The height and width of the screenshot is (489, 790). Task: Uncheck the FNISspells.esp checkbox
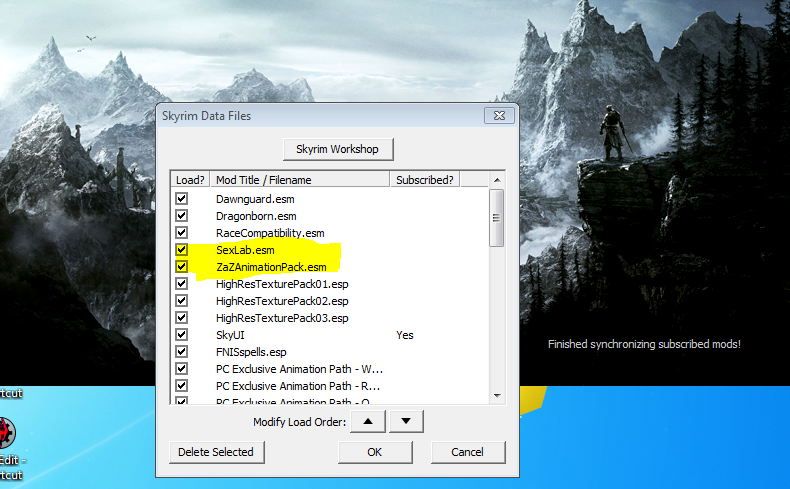pyautogui.click(x=181, y=352)
